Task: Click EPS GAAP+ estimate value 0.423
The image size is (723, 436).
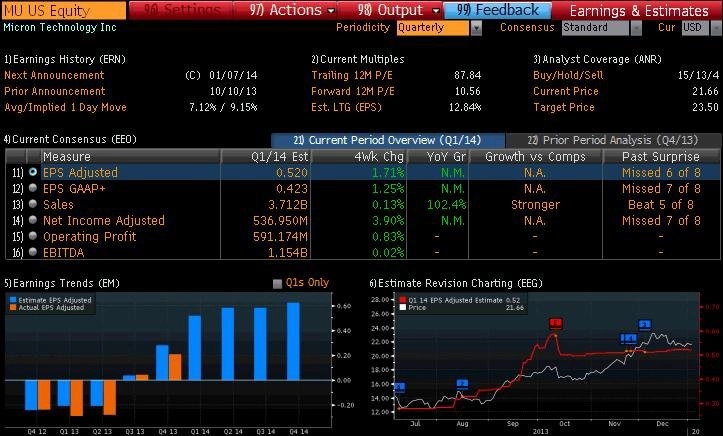Action: [291, 189]
